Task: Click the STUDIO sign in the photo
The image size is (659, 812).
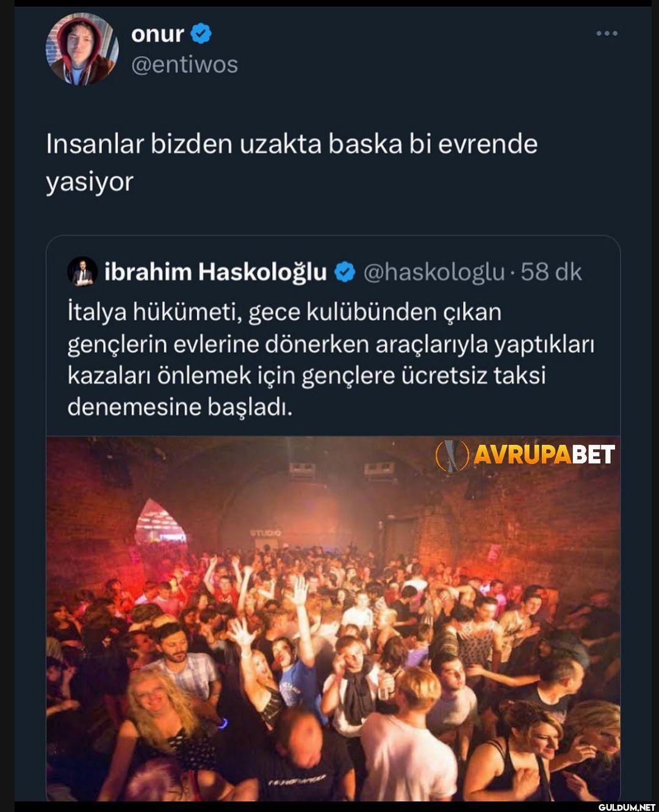Action: 265,533
